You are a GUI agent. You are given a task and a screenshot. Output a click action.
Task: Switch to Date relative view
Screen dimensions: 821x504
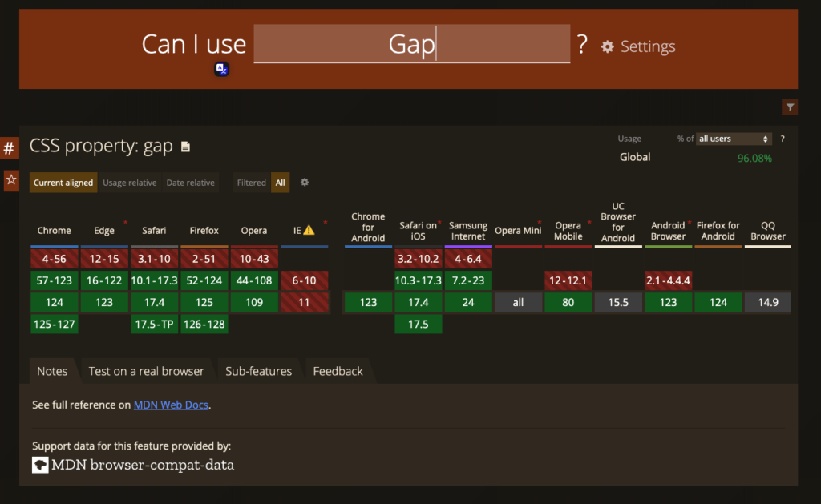190,183
